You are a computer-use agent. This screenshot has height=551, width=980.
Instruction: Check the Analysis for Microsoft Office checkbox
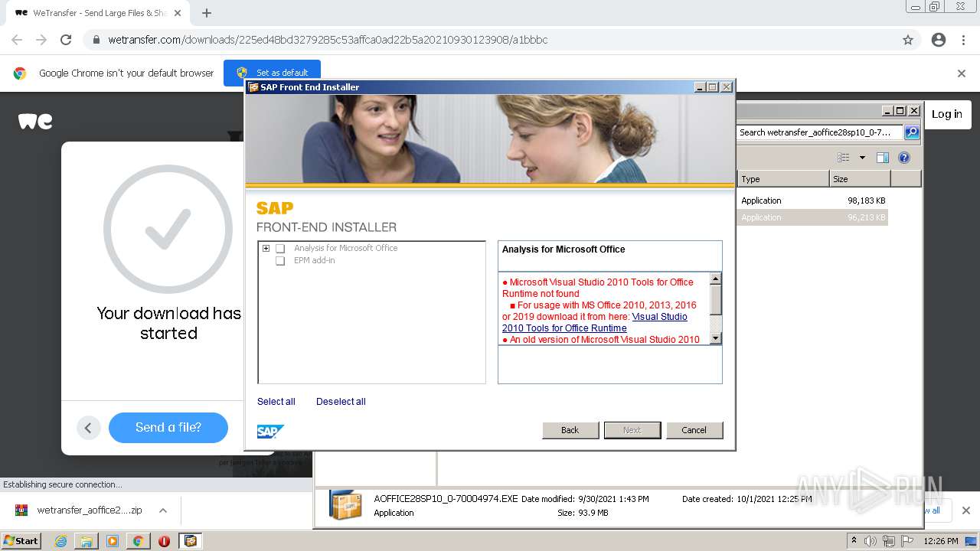point(280,249)
